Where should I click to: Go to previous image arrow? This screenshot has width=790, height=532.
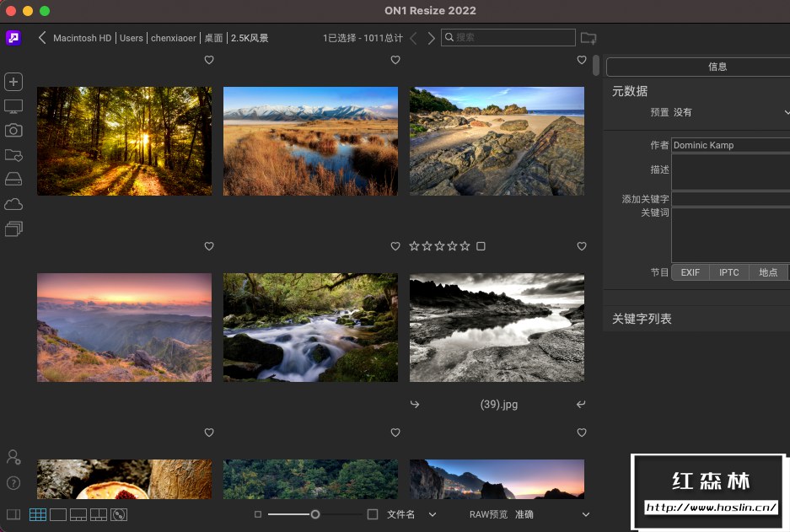(x=413, y=38)
